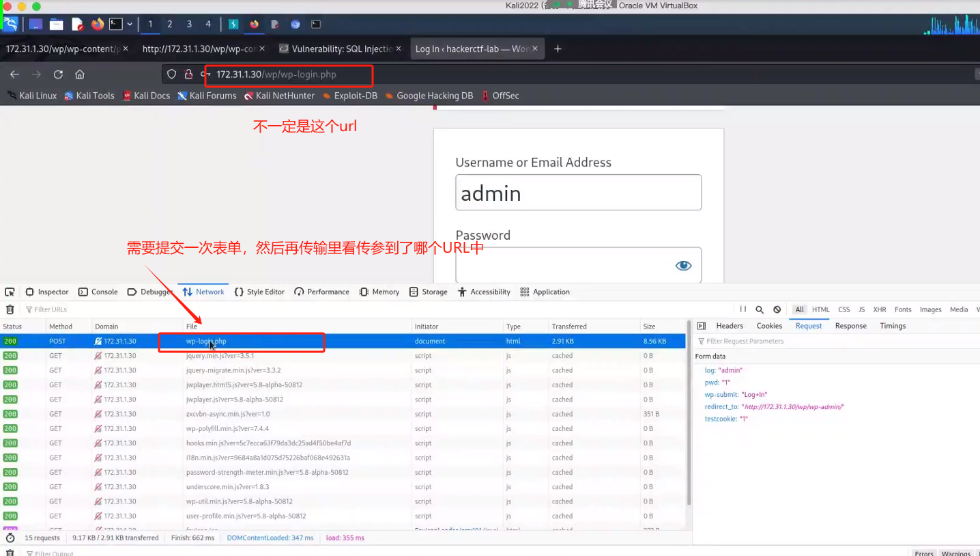Open the Exploit-DB bookmark

tap(350, 96)
